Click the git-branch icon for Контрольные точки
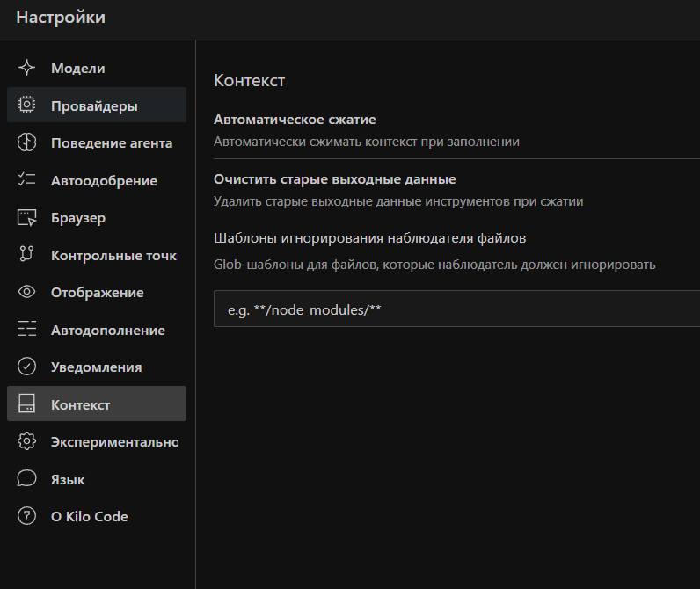This screenshot has width=700, height=589. point(27,255)
